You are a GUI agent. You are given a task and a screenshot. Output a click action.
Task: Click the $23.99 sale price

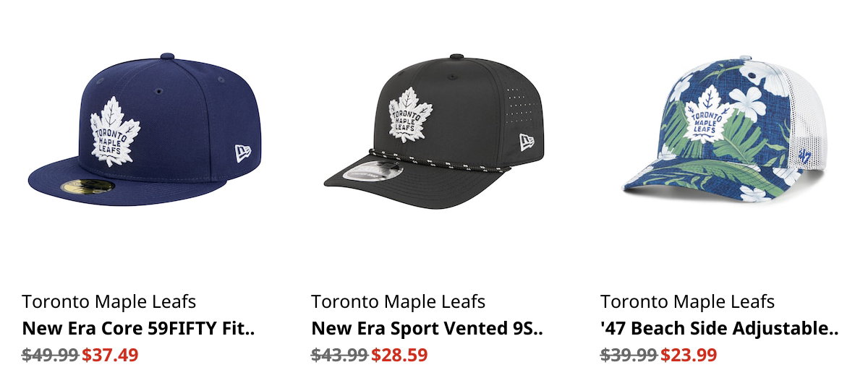click(x=689, y=355)
